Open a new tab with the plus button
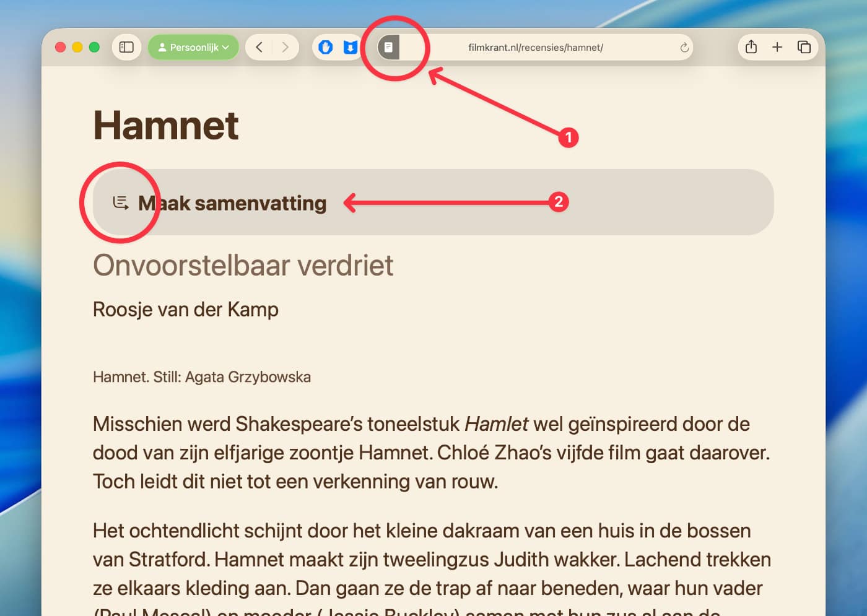Screen dimensions: 867x616 click(x=777, y=46)
